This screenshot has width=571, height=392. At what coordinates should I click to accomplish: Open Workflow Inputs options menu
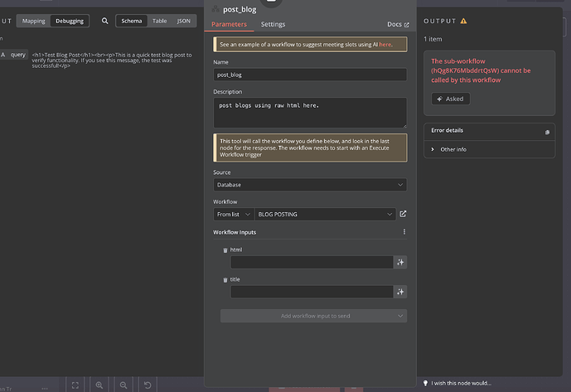404,232
